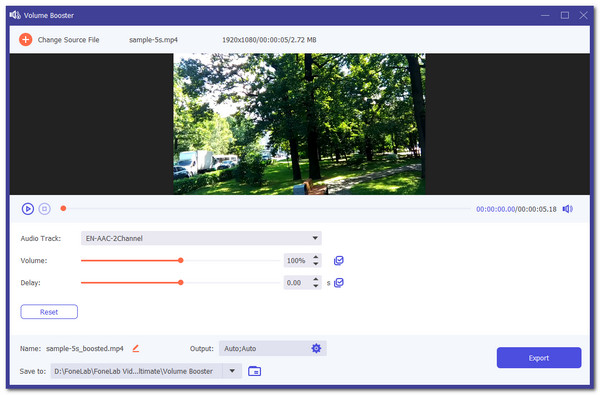Click the file name sample-5s.mp4
The height and width of the screenshot is (395, 600).
153,40
